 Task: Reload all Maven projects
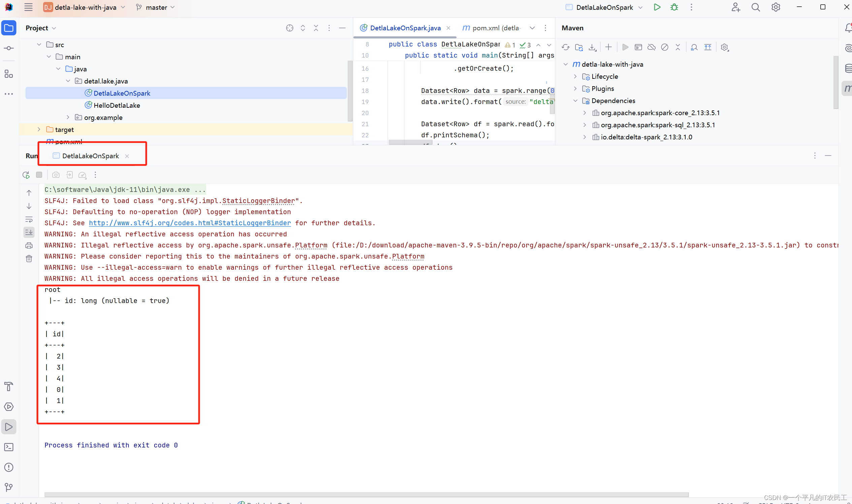pyautogui.click(x=566, y=47)
